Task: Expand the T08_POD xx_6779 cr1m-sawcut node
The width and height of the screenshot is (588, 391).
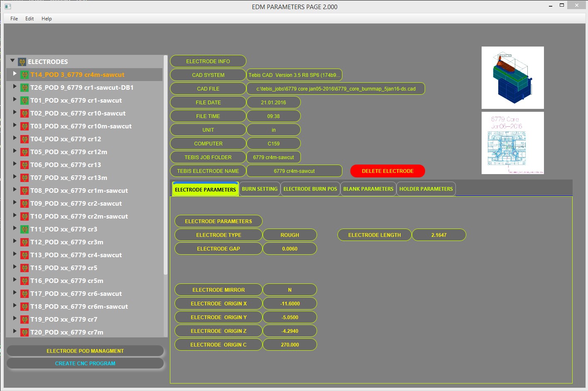Action: 15,189
